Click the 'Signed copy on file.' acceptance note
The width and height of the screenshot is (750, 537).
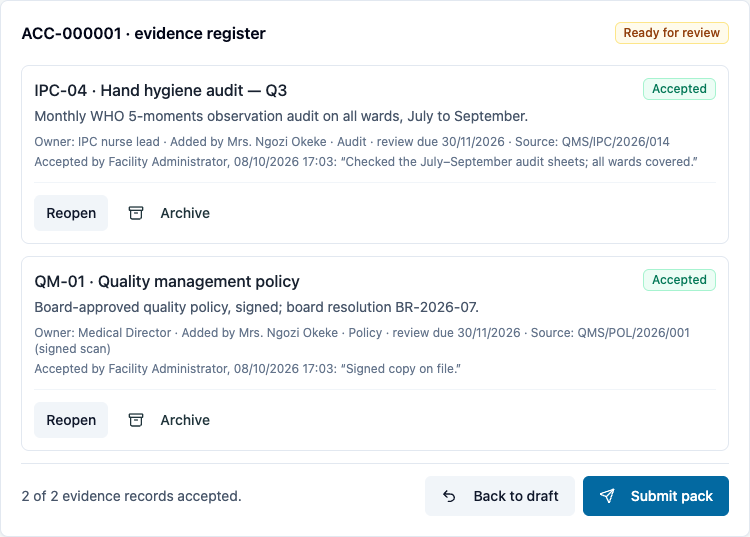point(248,369)
